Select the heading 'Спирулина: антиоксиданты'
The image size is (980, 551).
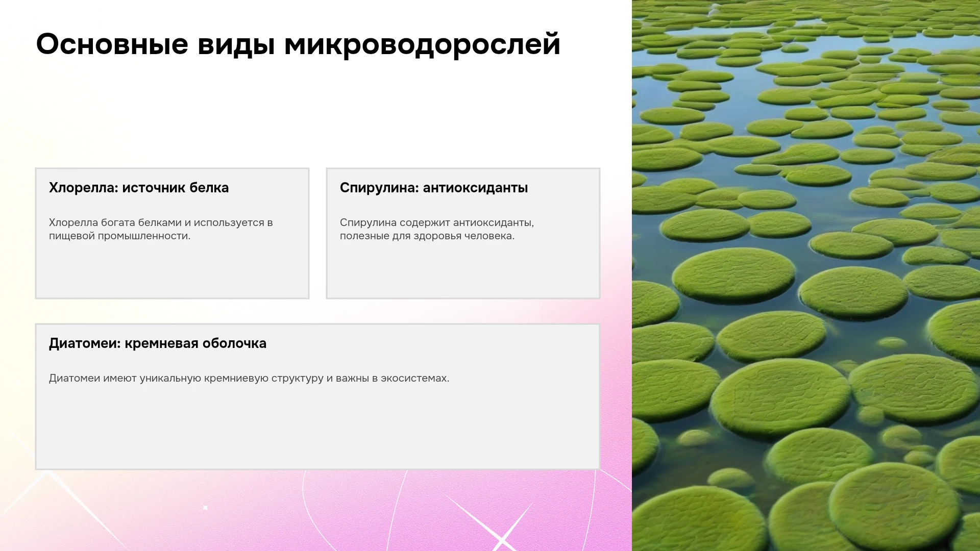pos(434,188)
